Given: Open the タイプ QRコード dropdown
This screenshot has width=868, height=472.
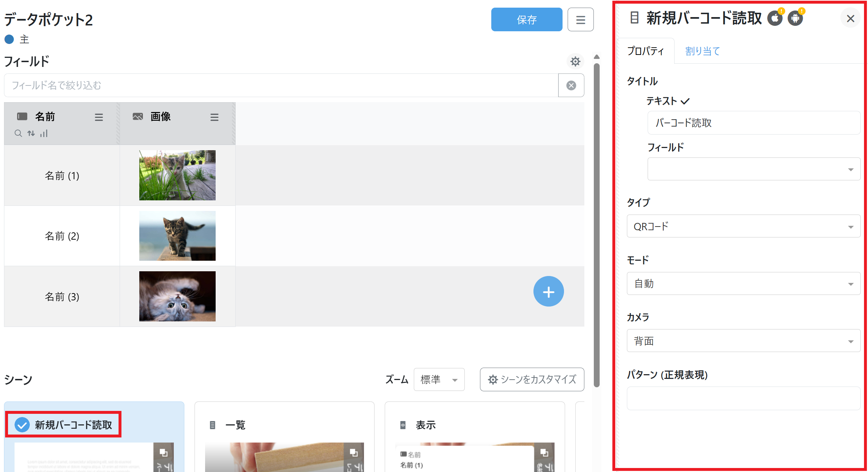Looking at the screenshot, I should coord(743,226).
